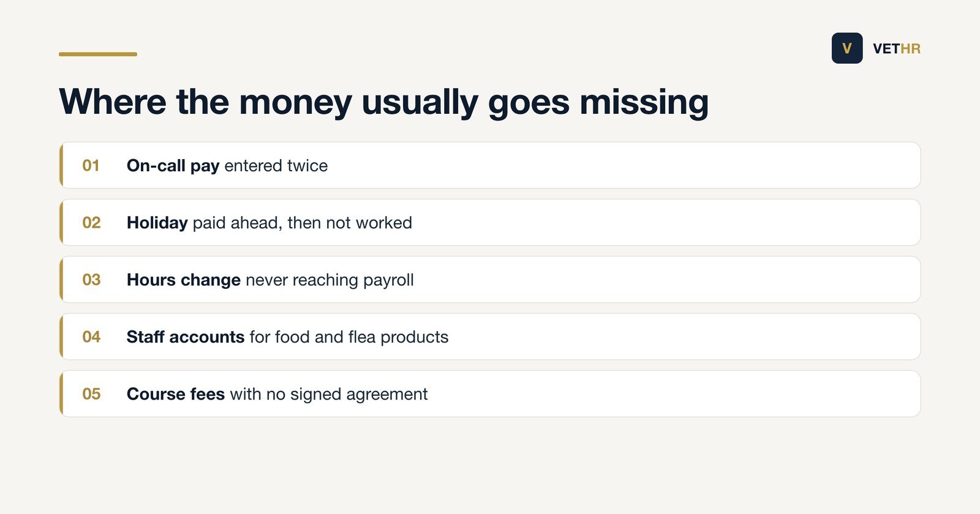Select the slide title 'Where the money usually goes missing'

(x=384, y=102)
